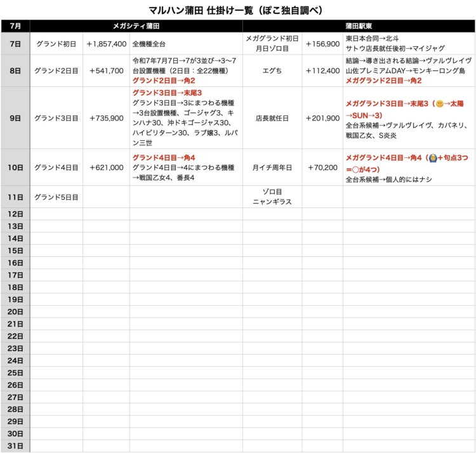Select the 7月 header cell
The width and height of the screenshot is (476, 453).
pos(15,26)
